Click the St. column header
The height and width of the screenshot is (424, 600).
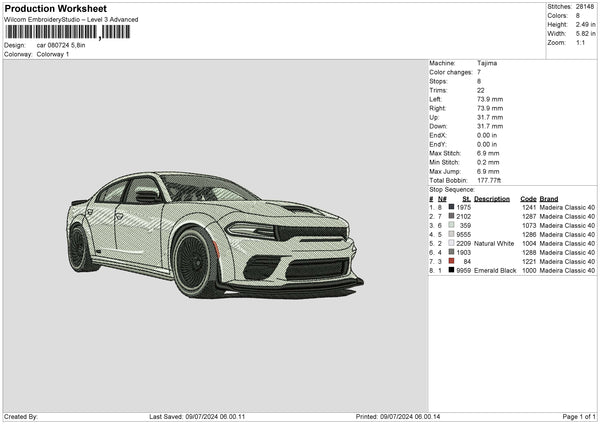click(x=465, y=198)
